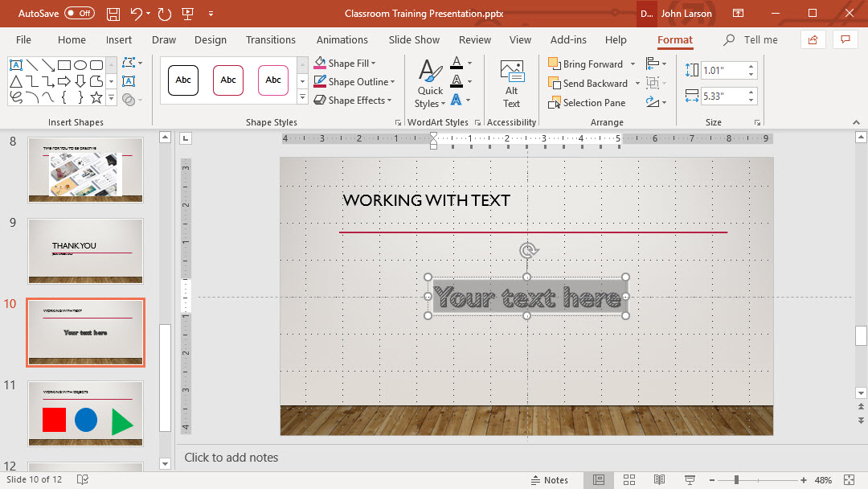Open WordArt Quick Styles gallery
Viewport: 868px width, 489px height.
coord(430,84)
